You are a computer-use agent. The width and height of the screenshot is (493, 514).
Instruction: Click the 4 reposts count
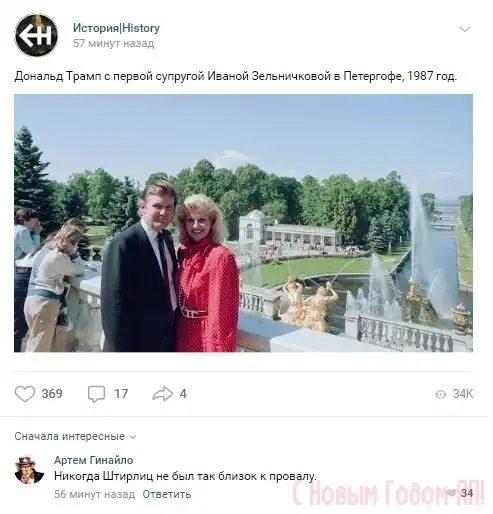pos(183,394)
